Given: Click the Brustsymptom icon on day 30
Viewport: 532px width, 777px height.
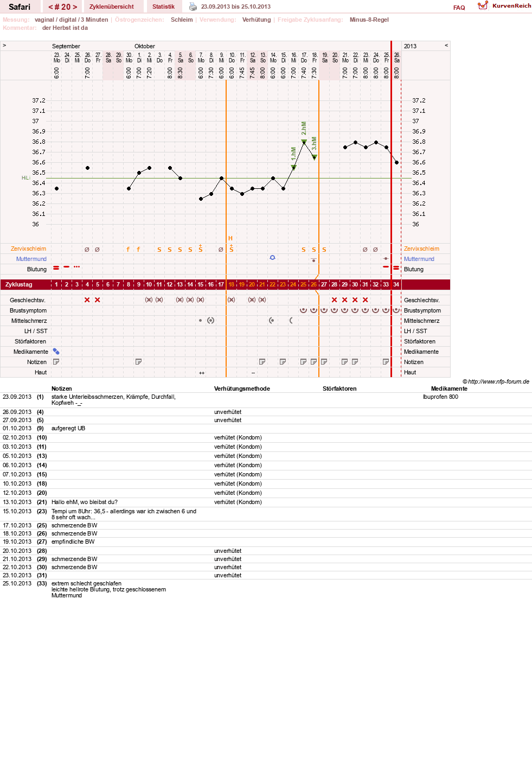Looking at the screenshot, I should pyautogui.click(x=355, y=310).
